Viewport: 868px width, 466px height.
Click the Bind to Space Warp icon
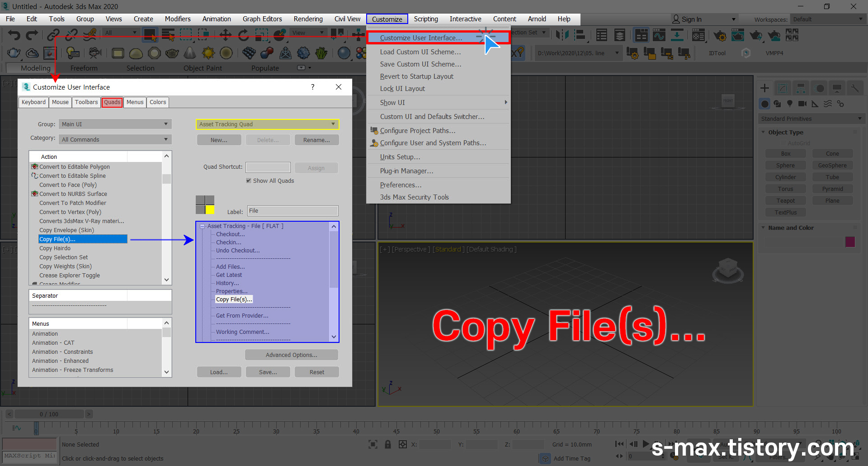pos(91,35)
